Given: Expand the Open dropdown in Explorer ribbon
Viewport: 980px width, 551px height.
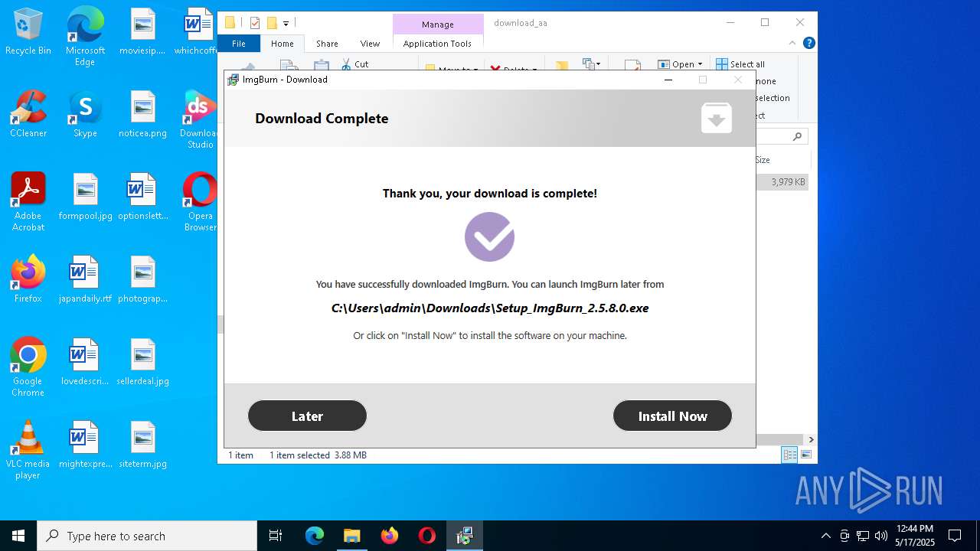Looking at the screenshot, I should click(x=699, y=64).
